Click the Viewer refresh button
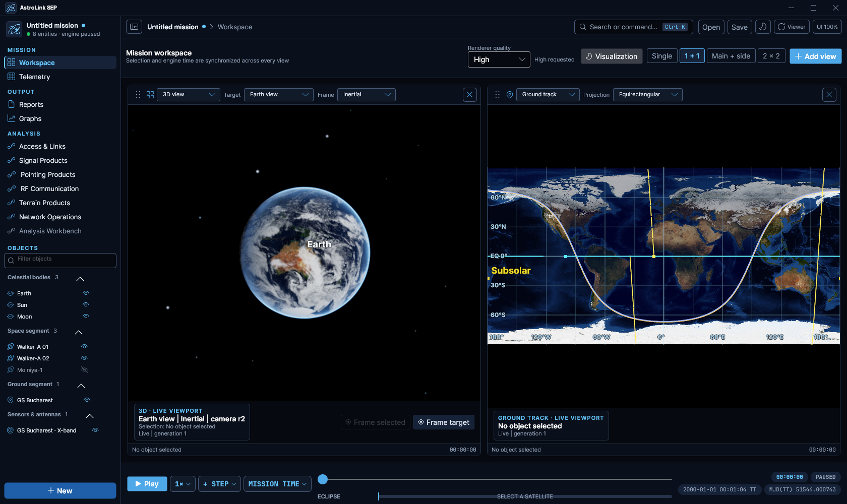Viewport: 847px width, 504px height. click(x=792, y=27)
